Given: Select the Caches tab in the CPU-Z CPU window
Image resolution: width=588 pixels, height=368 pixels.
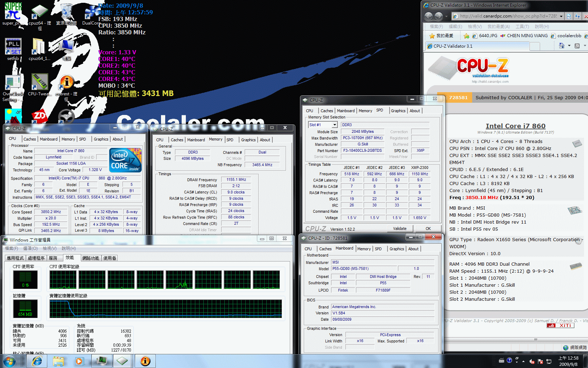Looking at the screenshot, I should click(30, 139).
